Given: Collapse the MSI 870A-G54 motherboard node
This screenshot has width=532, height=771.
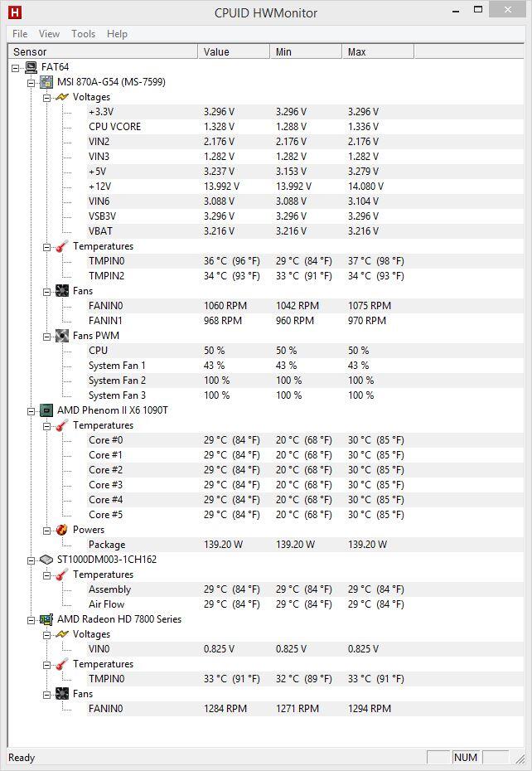Looking at the screenshot, I should click(31, 83).
